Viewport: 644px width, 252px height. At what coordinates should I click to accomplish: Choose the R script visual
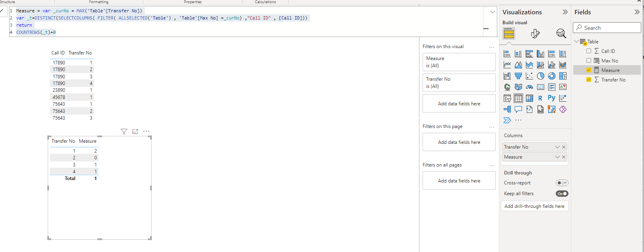541,98
